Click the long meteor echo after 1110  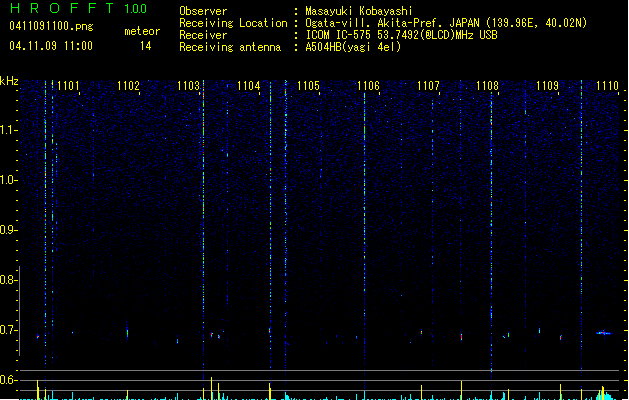point(604,333)
